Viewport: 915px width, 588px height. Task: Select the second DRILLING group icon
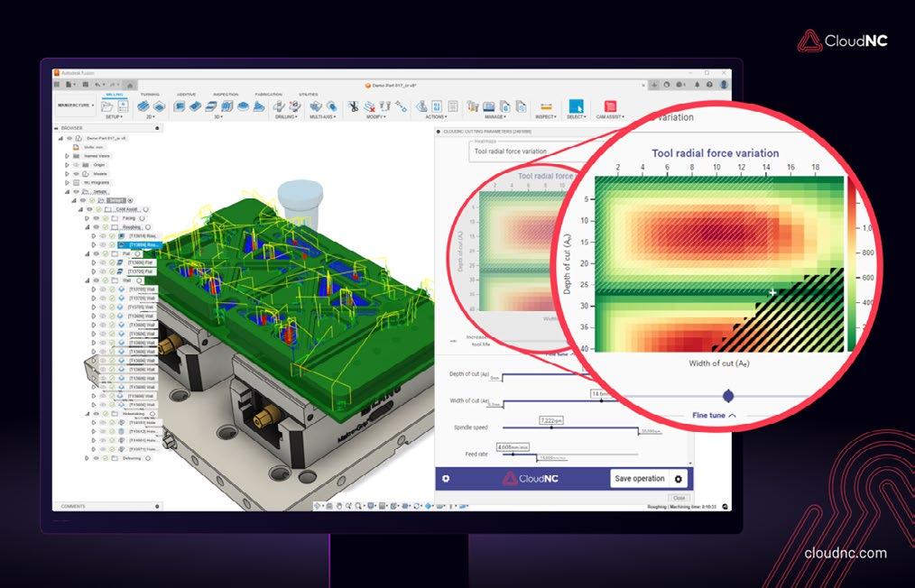pos(295,106)
